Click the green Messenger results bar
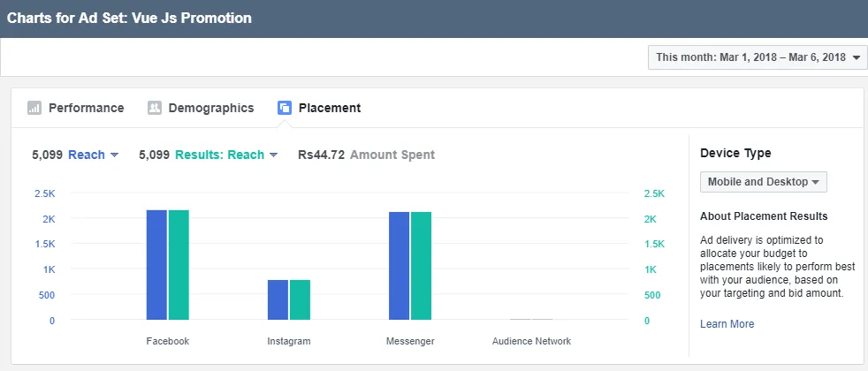The image size is (868, 371). tap(422, 266)
